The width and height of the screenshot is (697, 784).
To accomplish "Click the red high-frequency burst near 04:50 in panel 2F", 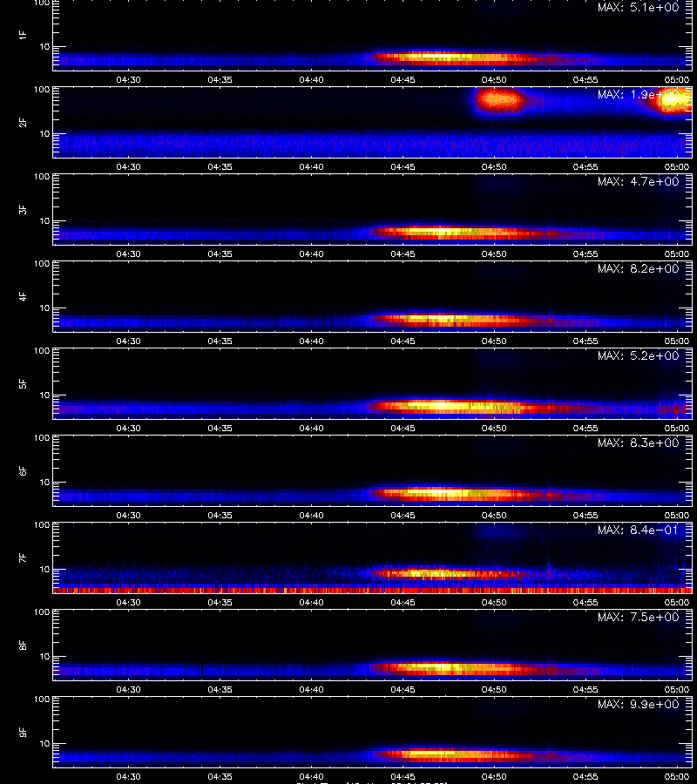I will point(498,100).
